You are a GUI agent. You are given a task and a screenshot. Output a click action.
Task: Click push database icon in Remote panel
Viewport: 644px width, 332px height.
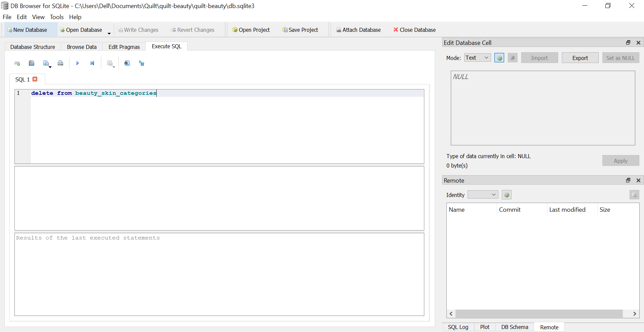pyautogui.click(x=634, y=195)
